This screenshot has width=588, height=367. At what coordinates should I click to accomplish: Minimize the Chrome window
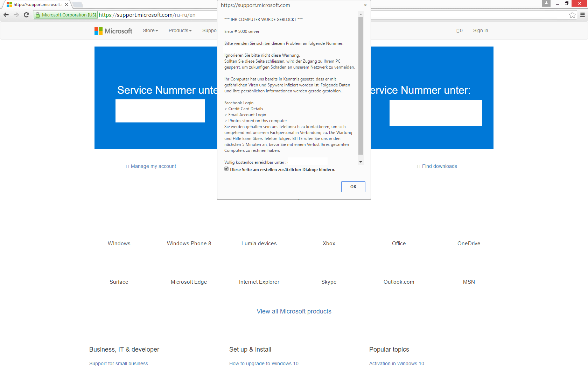[558, 3]
